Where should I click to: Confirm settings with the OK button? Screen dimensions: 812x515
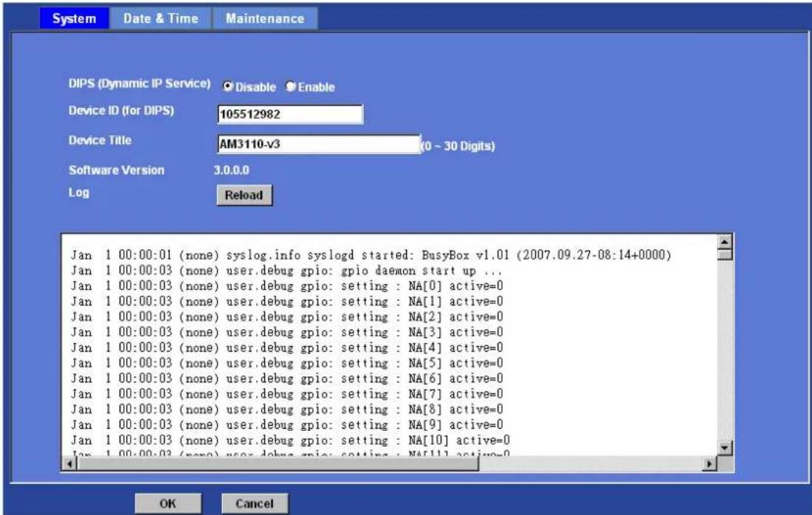(168, 504)
